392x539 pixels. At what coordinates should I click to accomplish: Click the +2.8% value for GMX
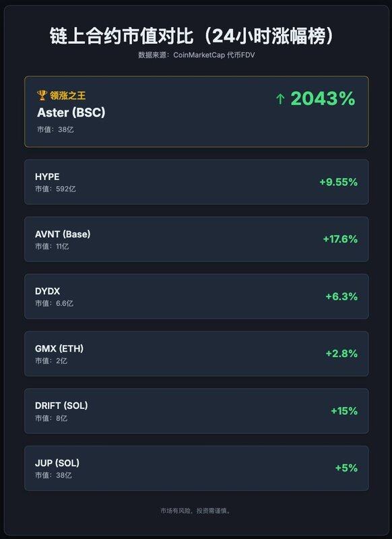point(341,353)
